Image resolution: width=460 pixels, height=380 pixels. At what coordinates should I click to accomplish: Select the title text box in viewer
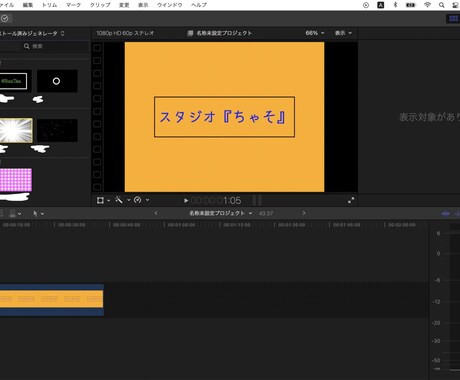tap(224, 117)
